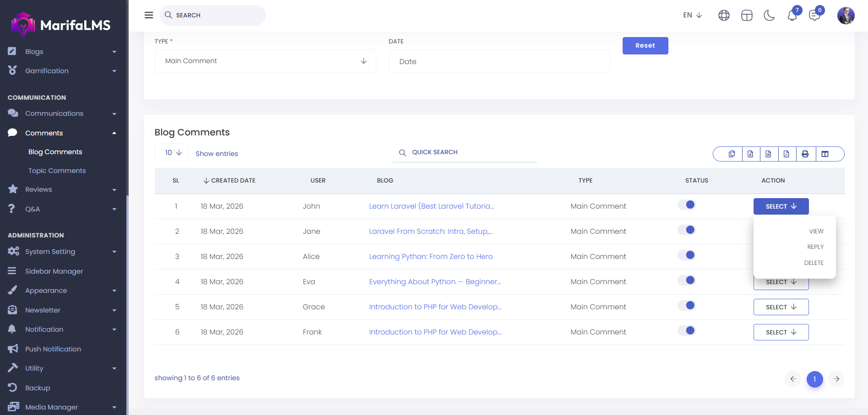The width and height of the screenshot is (868, 415).
Task: Open the EN language dropdown
Action: tap(692, 15)
